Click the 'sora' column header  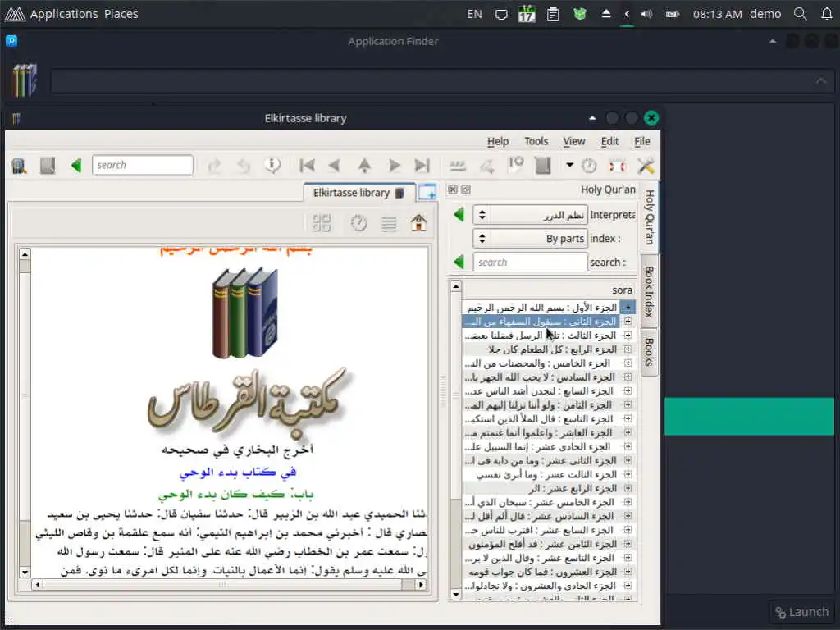point(549,290)
